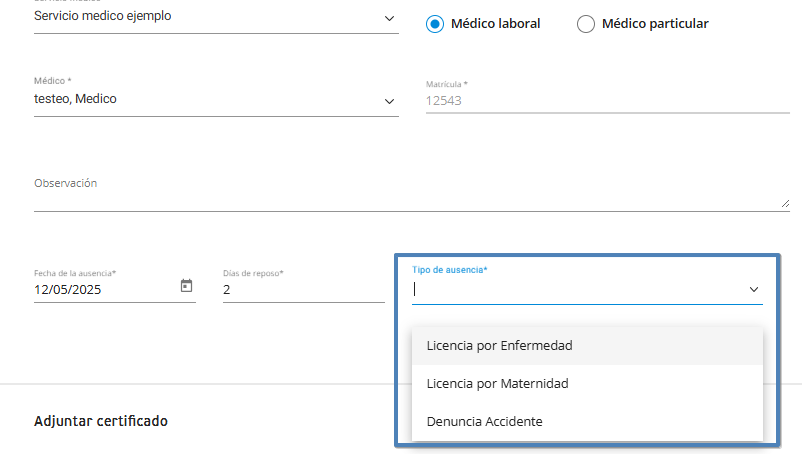Click the Adjuntar certificado heading
Image resolution: width=802 pixels, height=454 pixels.
101,421
